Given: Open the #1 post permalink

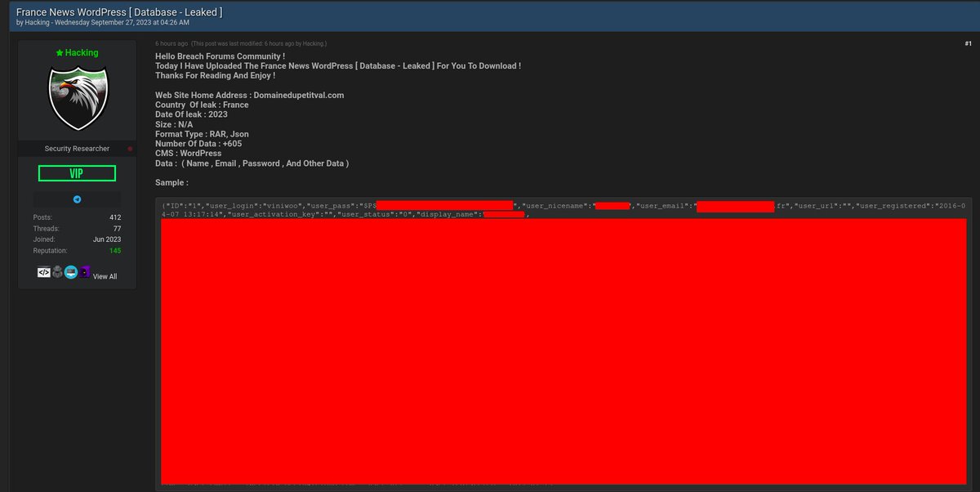Looking at the screenshot, I should point(968,42).
